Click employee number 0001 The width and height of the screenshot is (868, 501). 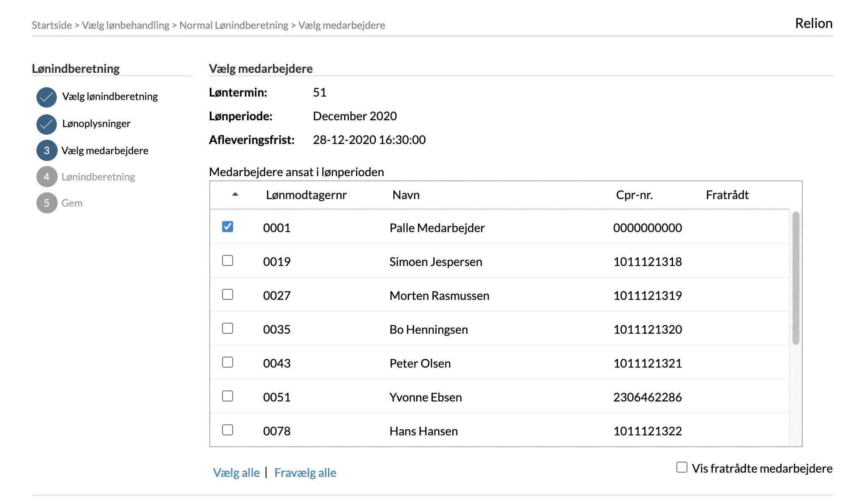pyautogui.click(x=277, y=228)
